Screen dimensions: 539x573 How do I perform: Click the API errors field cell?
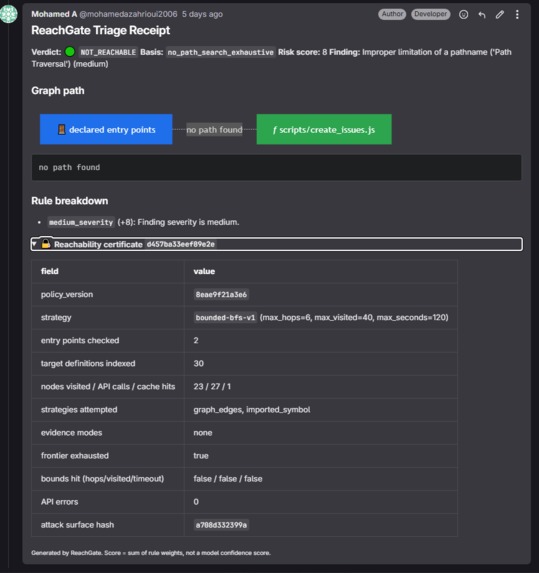[x=108, y=501]
